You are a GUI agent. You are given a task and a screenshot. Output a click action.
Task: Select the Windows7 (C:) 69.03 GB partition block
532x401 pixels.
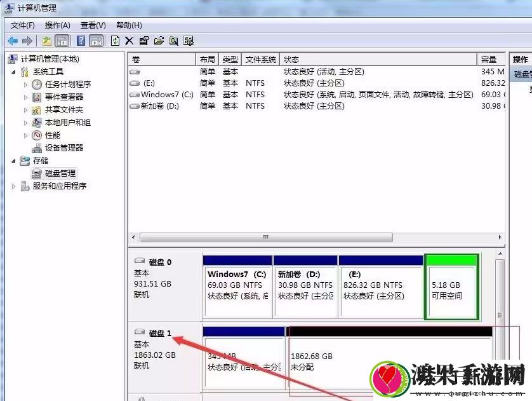(237, 287)
